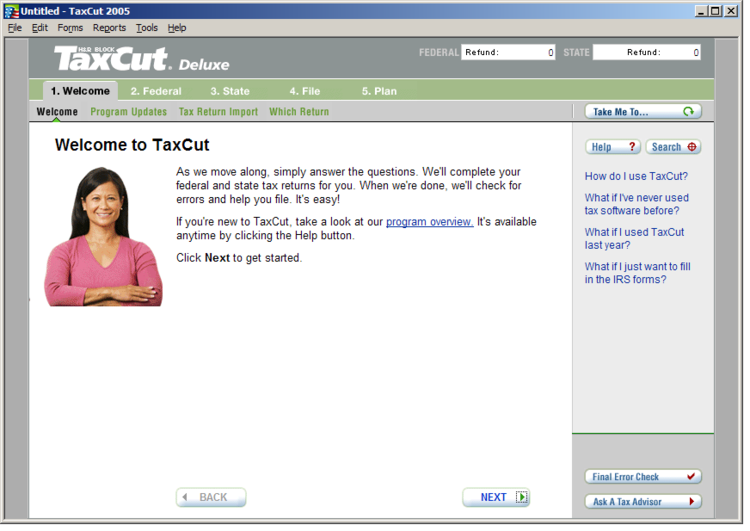
Task: Open the Tools menu
Action: pos(148,28)
